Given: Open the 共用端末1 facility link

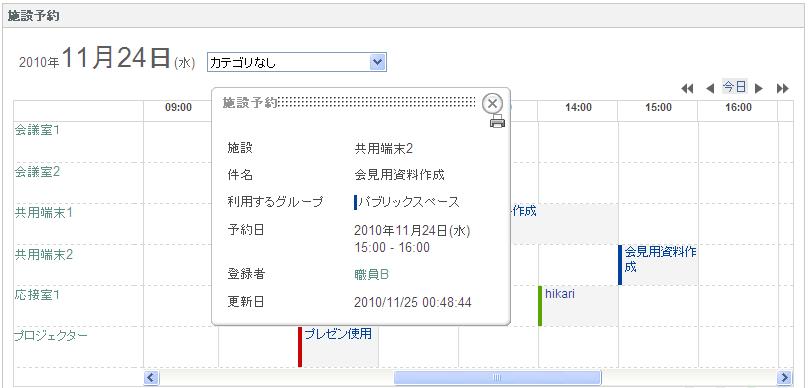Looking at the screenshot, I should [43, 213].
